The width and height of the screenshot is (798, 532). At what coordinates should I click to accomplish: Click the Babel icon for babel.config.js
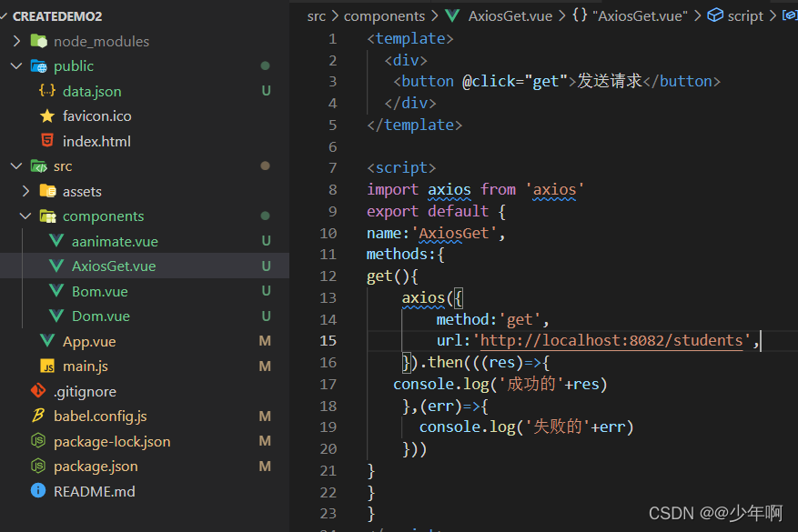click(38, 416)
